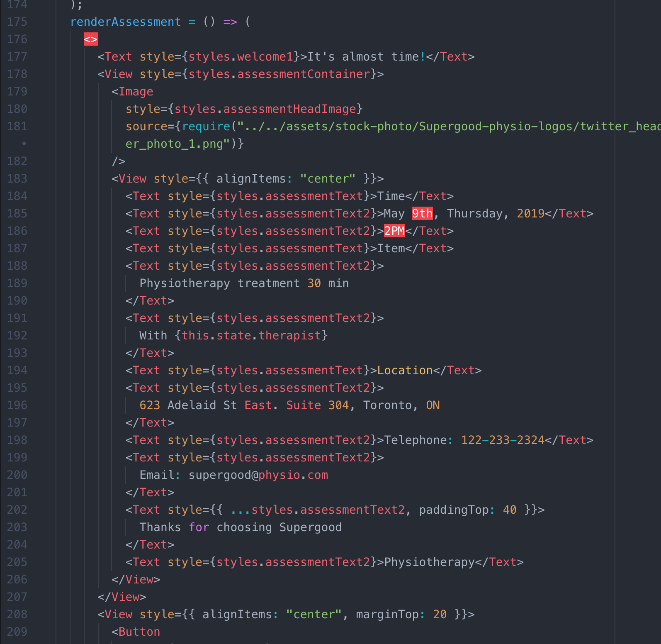Image resolution: width=661 pixels, height=644 pixels.
Task: Click the '/>' self-closing tag on line 182
Action: pyautogui.click(x=119, y=161)
